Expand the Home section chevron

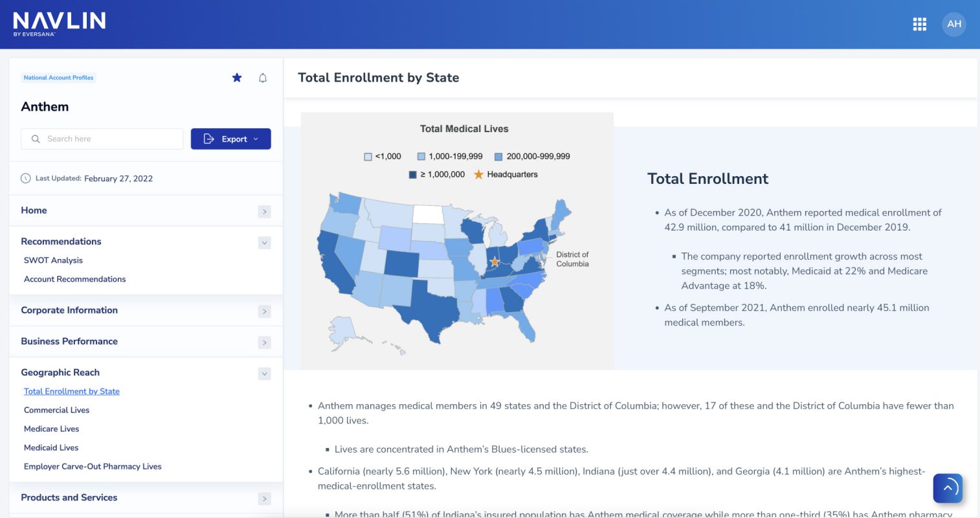[264, 212]
